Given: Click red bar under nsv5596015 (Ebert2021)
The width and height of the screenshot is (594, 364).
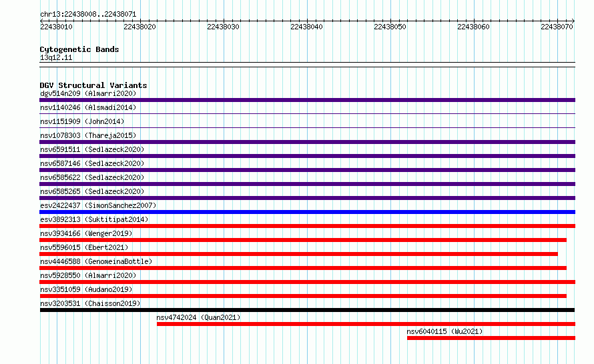Looking at the screenshot, I should 298,254.
